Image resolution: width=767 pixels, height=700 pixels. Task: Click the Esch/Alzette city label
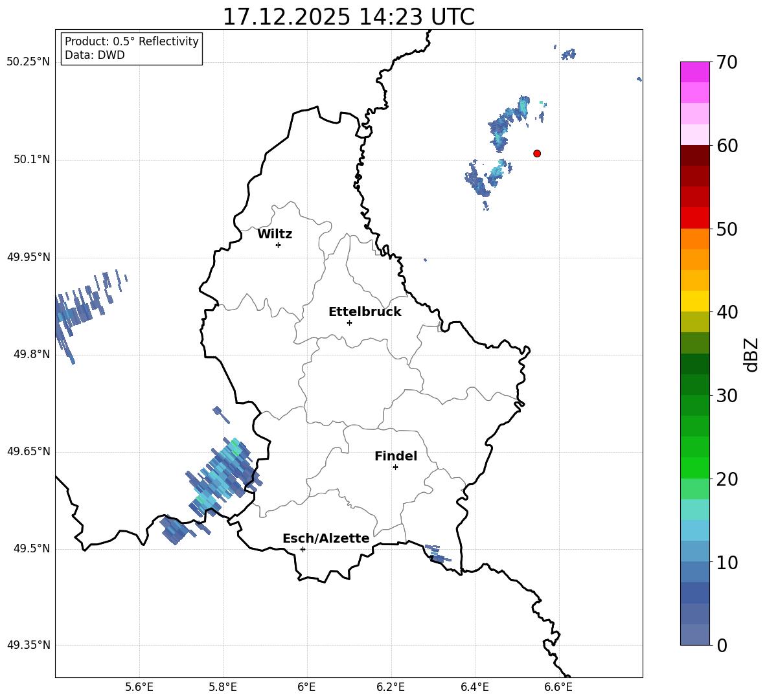click(326, 539)
